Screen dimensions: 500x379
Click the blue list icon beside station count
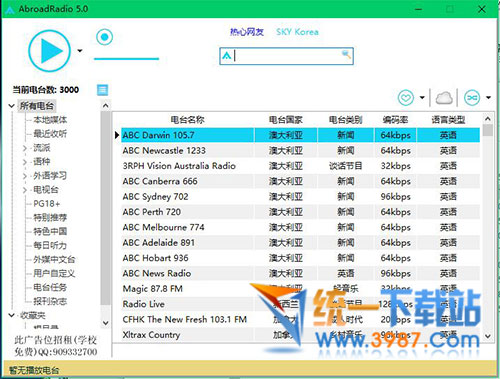pos(102,90)
